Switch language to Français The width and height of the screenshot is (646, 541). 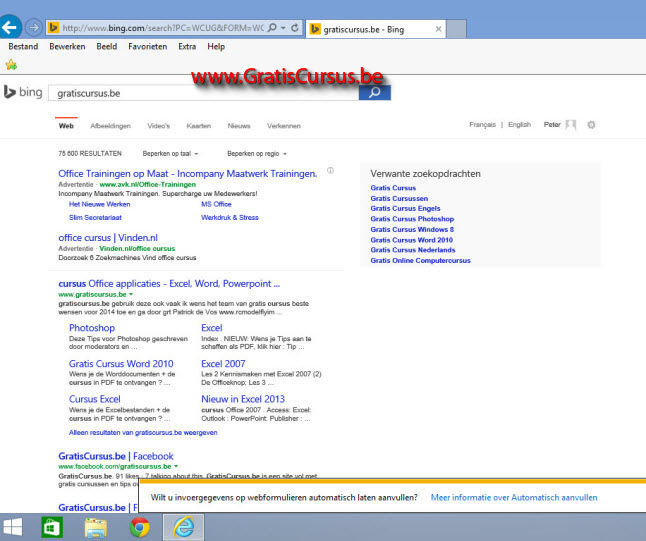coord(482,124)
